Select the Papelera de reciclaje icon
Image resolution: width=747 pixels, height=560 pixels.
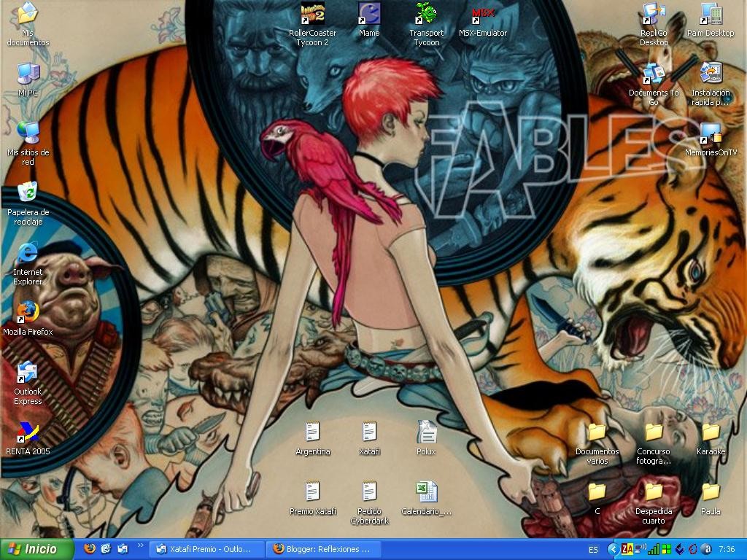point(28,203)
